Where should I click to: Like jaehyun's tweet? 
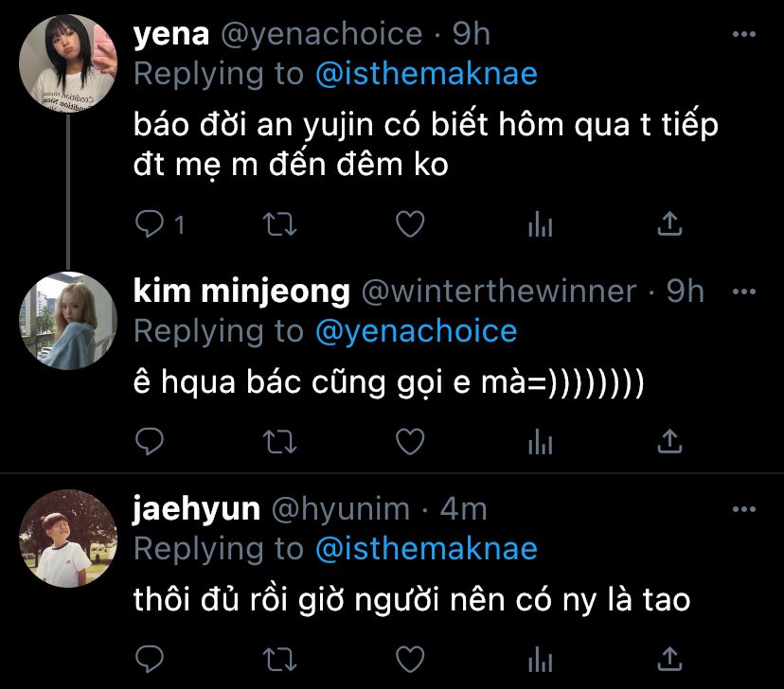click(x=408, y=658)
